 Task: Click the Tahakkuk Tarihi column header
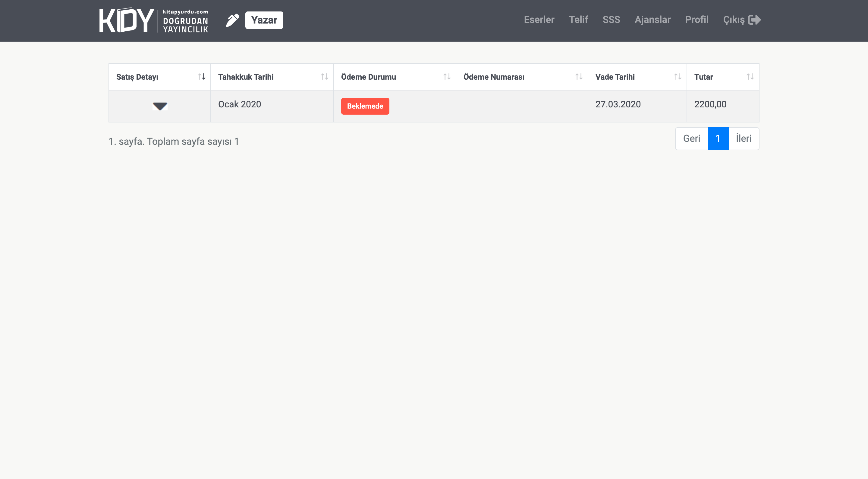272,77
